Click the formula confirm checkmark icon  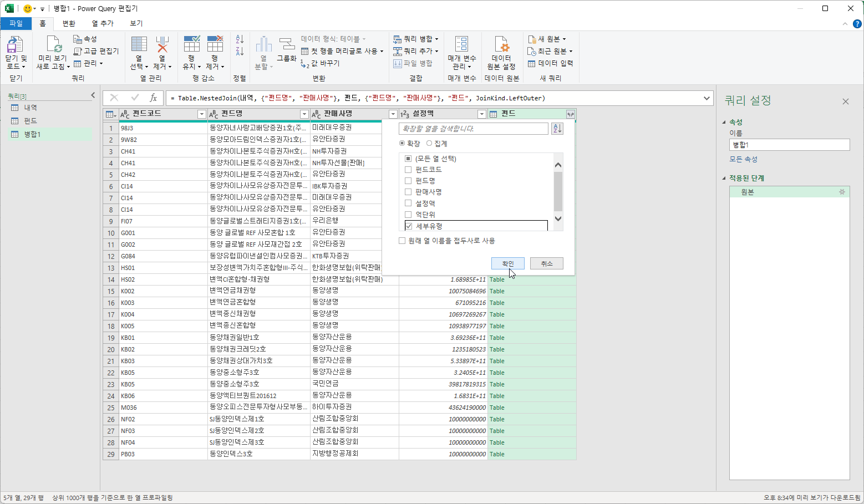135,98
